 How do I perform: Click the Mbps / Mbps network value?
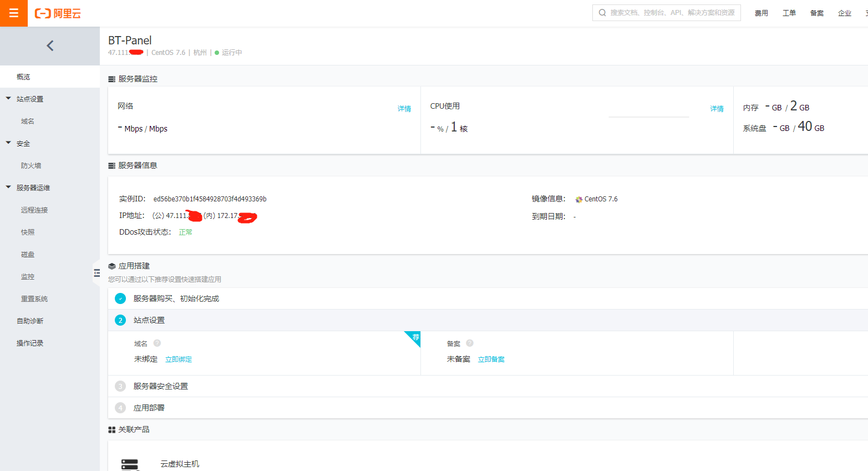pyautogui.click(x=146, y=129)
